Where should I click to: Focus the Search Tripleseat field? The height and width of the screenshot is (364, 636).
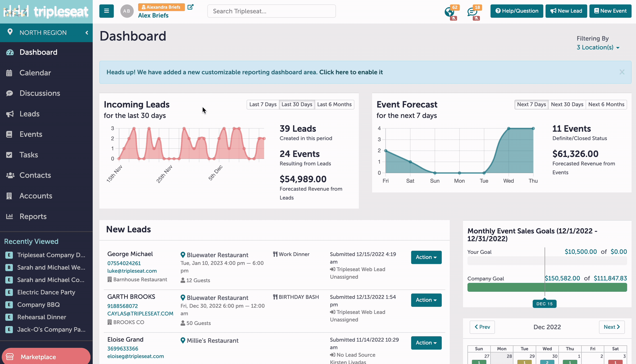point(271,11)
